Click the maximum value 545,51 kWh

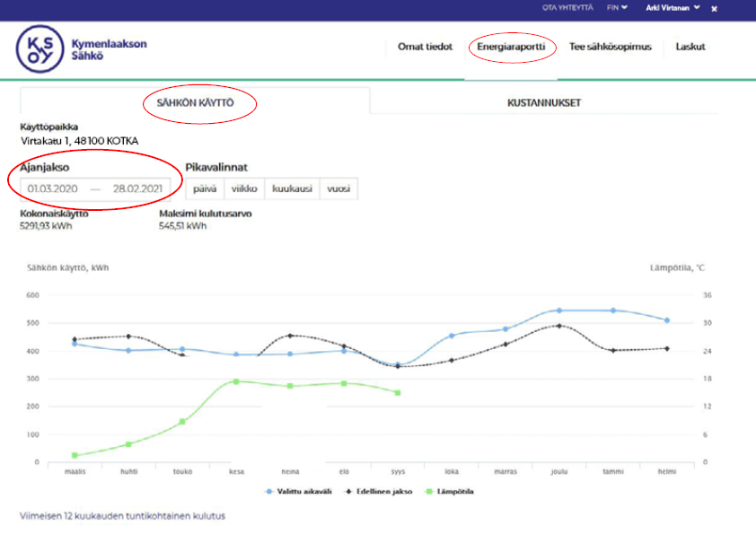coord(183,226)
